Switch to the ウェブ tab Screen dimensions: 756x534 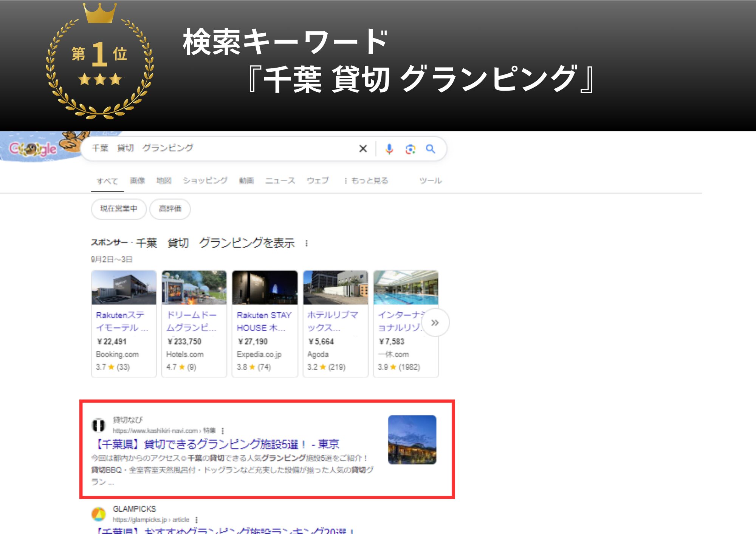318,181
